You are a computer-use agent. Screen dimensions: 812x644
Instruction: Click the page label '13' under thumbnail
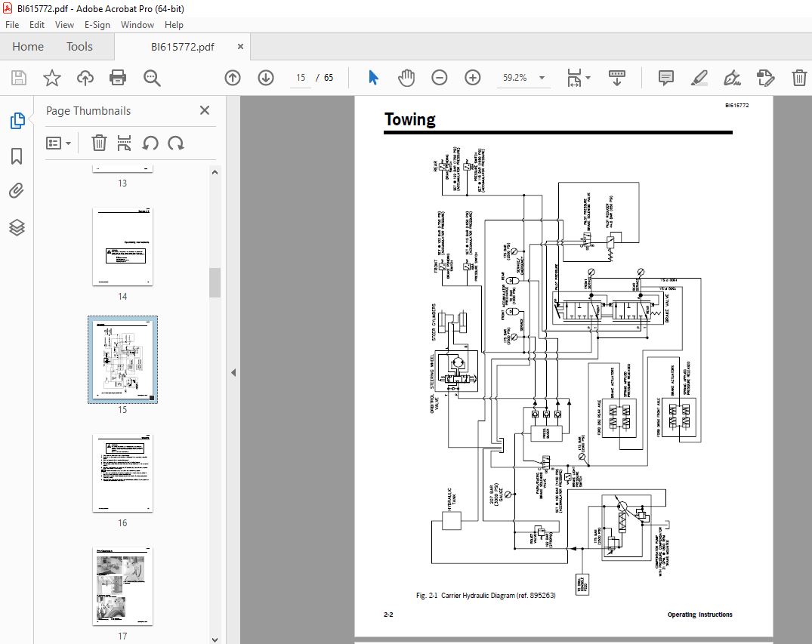pyautogui.click(x=122, y=183)
